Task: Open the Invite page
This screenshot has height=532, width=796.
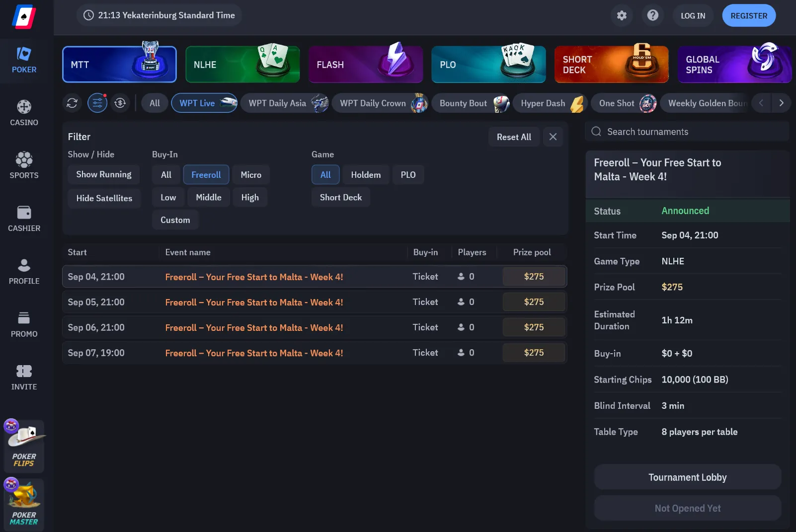Action: [24, 378]
